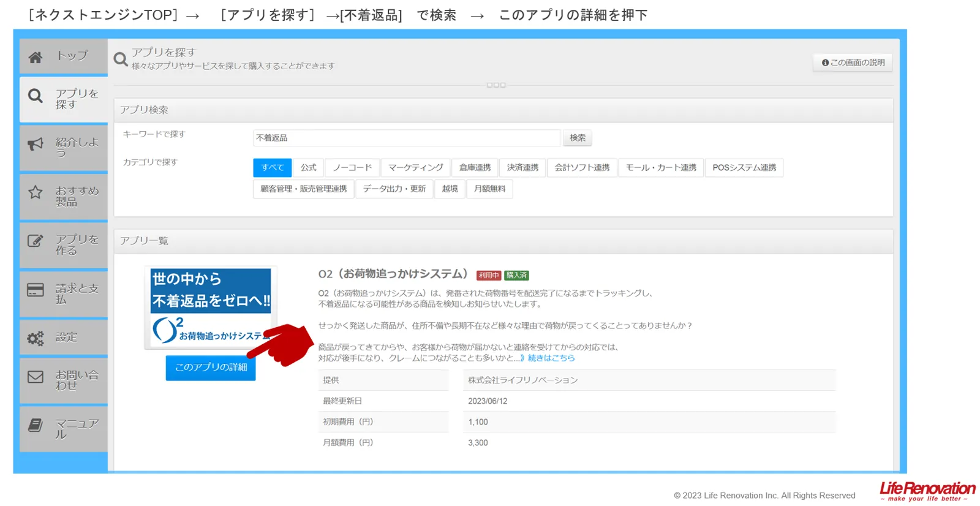
Task: Click the star icon for おすすめ製品
Action: pyautogui.click(x=36, y=192)
